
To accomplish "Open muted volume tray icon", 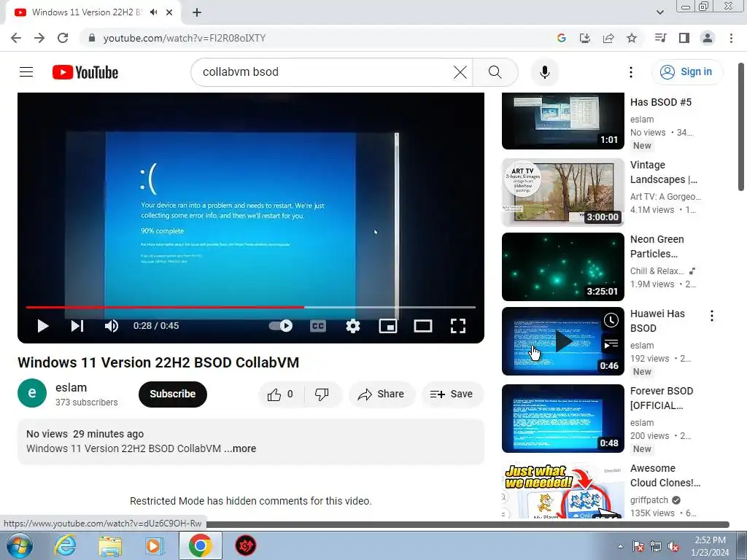I will pos(673,546).
